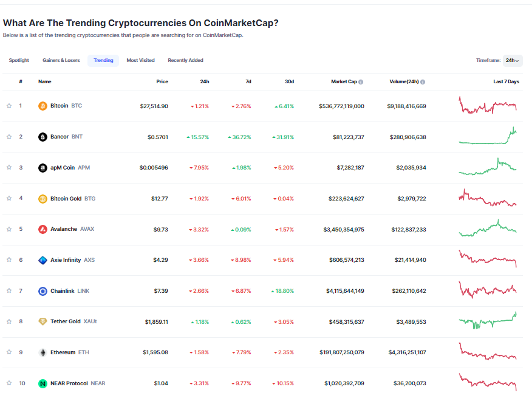The width and height of the screenshot is (532, 398).
Task: Click Ethereum volume $4,316,251,107
Action: [x=407, y=352]
